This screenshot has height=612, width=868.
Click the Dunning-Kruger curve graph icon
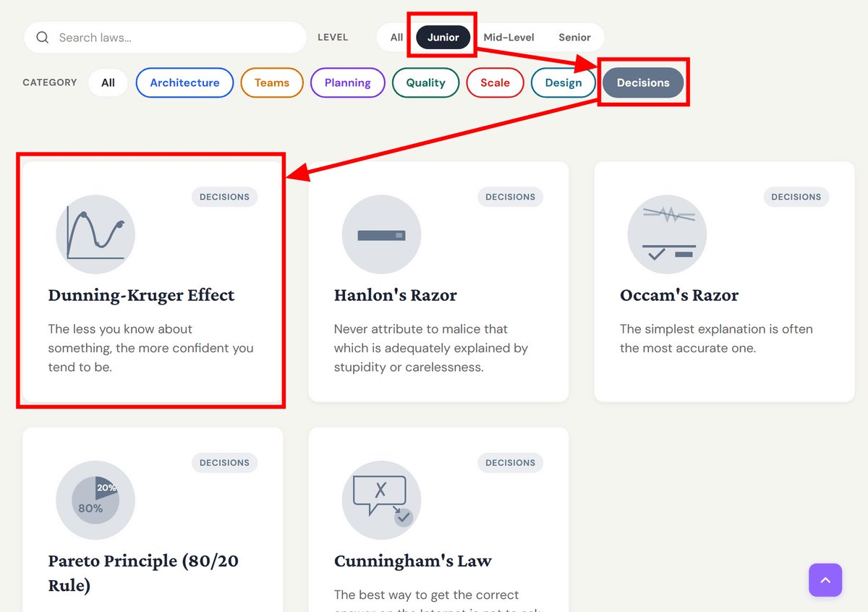pyautogui.click(x=95, y=234)
